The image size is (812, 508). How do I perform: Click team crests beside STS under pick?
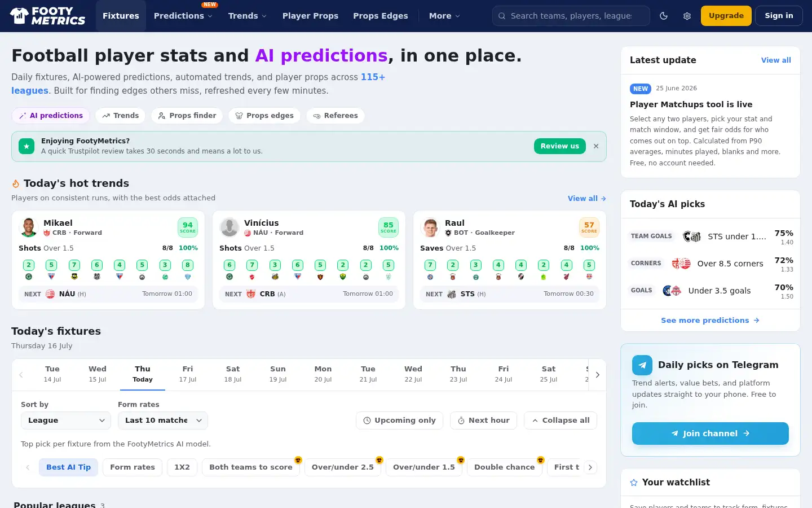692,237
